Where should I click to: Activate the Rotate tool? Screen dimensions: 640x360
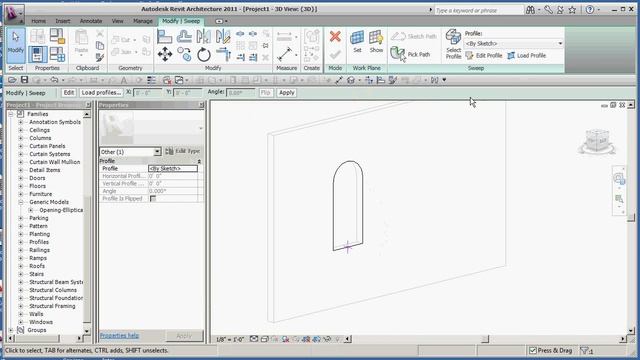(x=204, y=54)
